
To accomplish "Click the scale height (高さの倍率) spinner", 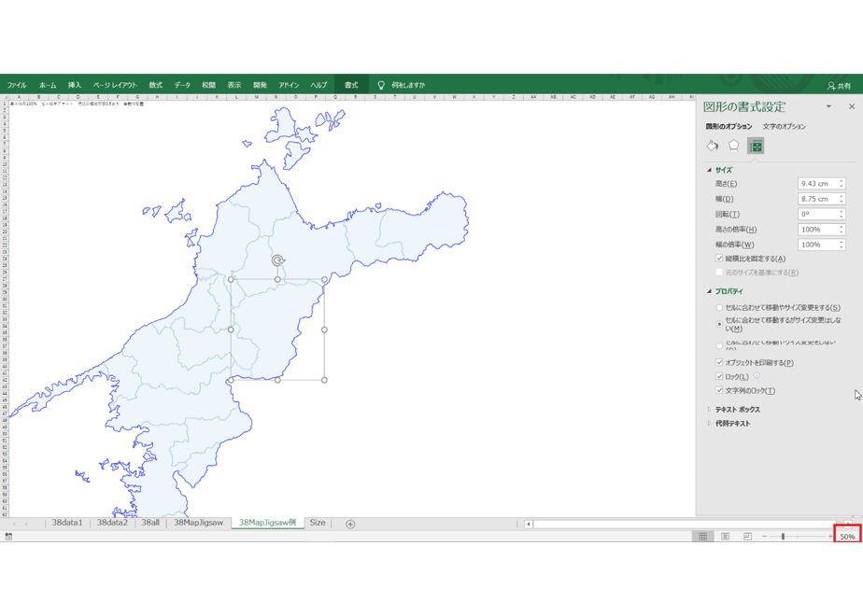I will (x=841, y=230).
